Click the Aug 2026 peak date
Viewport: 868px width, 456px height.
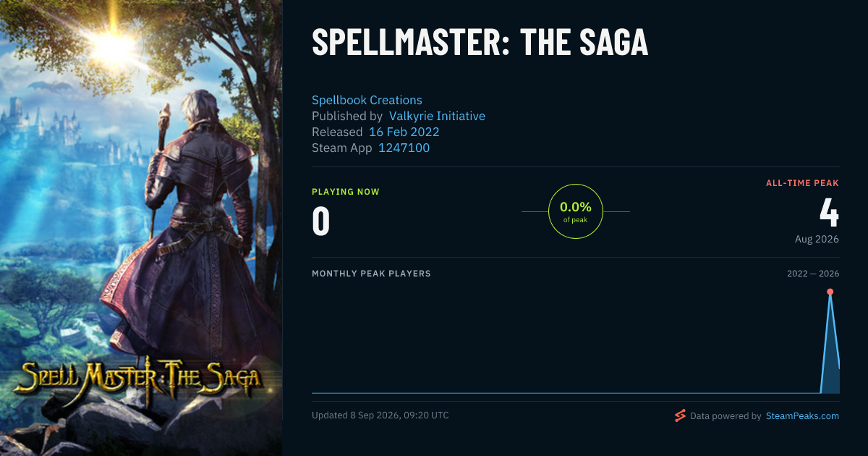pyautogui.click(x=817, y=239)
